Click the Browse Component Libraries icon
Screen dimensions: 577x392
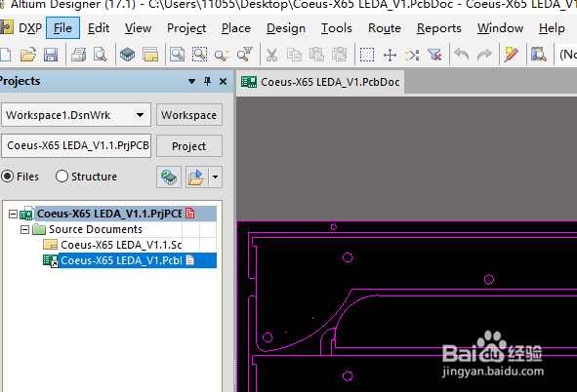pos(539,55)
